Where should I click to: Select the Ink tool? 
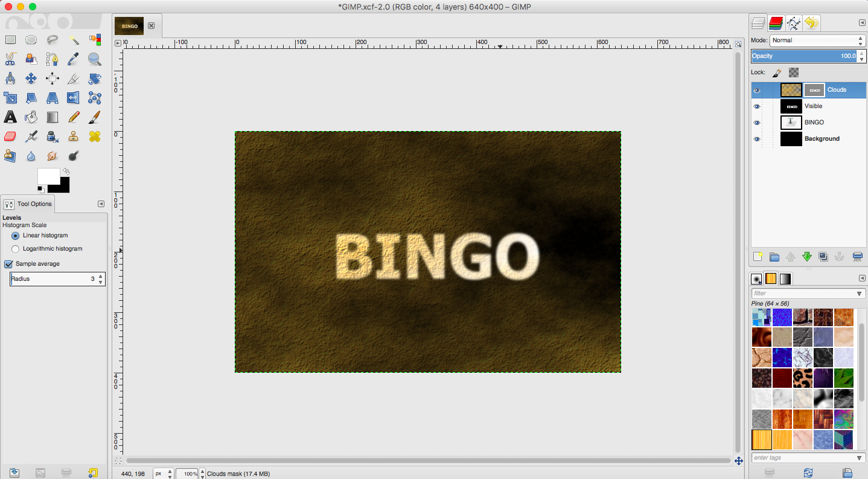(53, 137)
